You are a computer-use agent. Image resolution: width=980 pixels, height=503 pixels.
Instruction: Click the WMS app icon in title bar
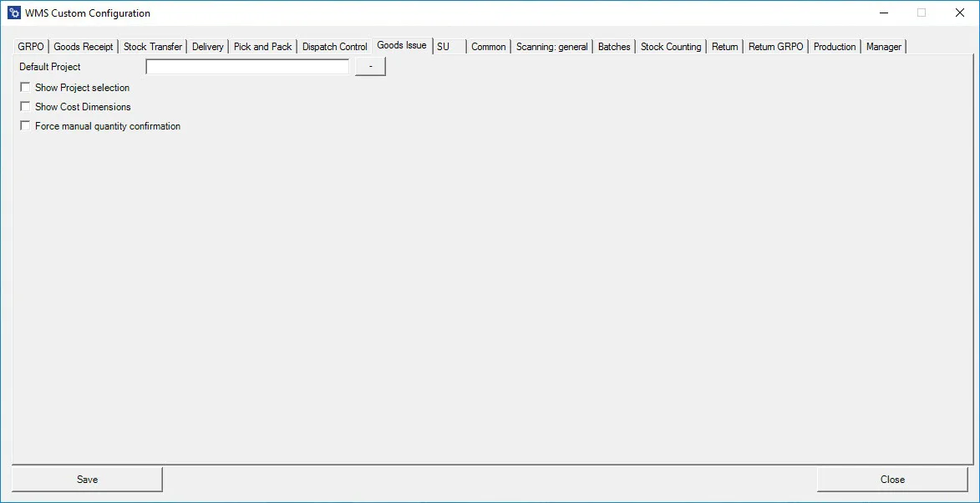[x=14, y=13]
